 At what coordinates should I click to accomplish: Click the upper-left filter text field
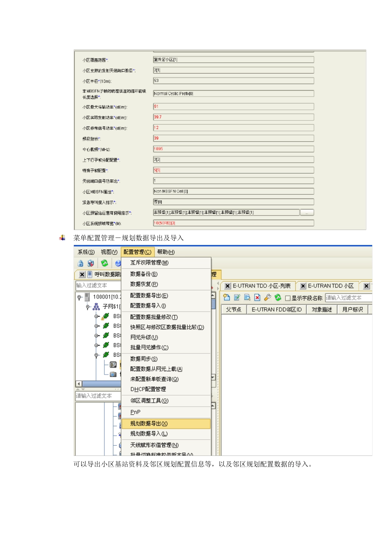pos(98,285)
